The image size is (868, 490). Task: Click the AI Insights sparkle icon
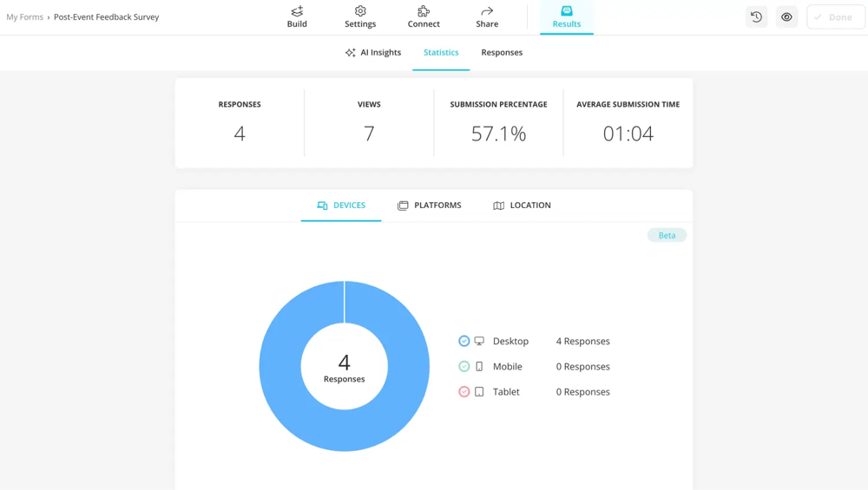(x=351, y=53)
